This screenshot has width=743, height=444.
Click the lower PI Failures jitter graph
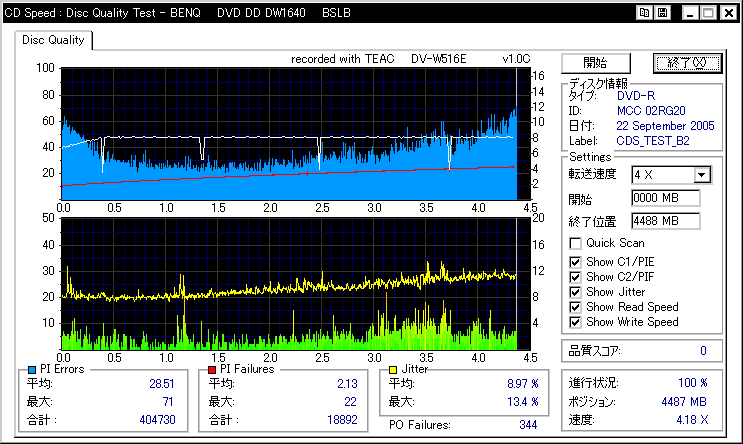[x=295, y=284]
